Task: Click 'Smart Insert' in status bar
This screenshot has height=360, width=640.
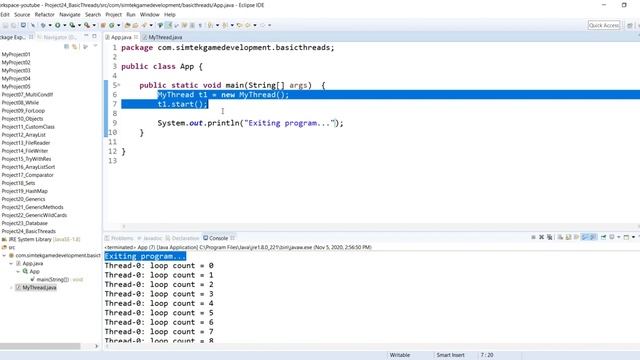Action: [x=450, y=355]
